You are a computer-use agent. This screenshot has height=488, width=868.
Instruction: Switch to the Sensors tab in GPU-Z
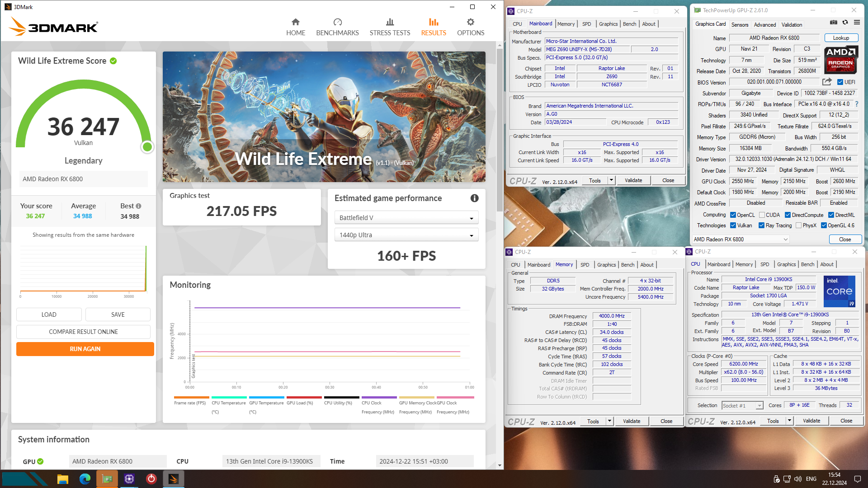coord(740,25)
